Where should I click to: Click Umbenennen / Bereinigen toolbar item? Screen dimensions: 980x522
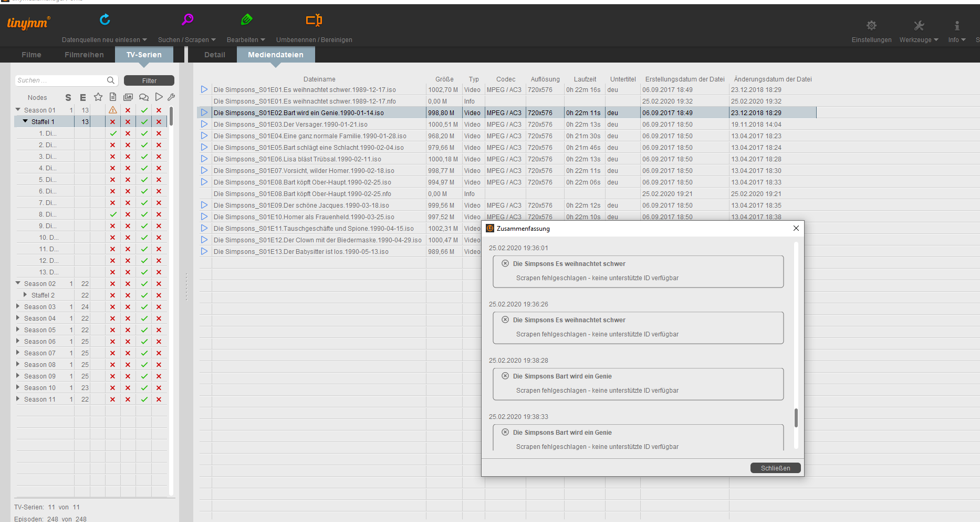point(314,40)
